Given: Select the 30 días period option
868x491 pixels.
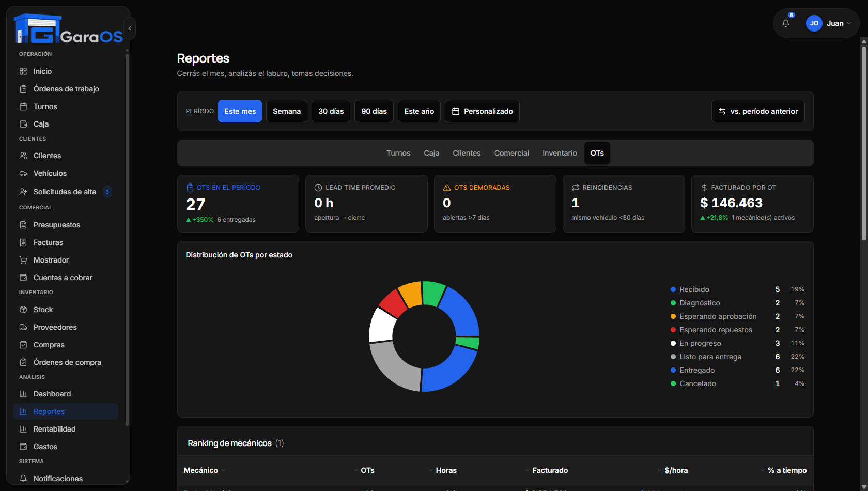Looking at the screenshot, I should [x=331, y=111].
